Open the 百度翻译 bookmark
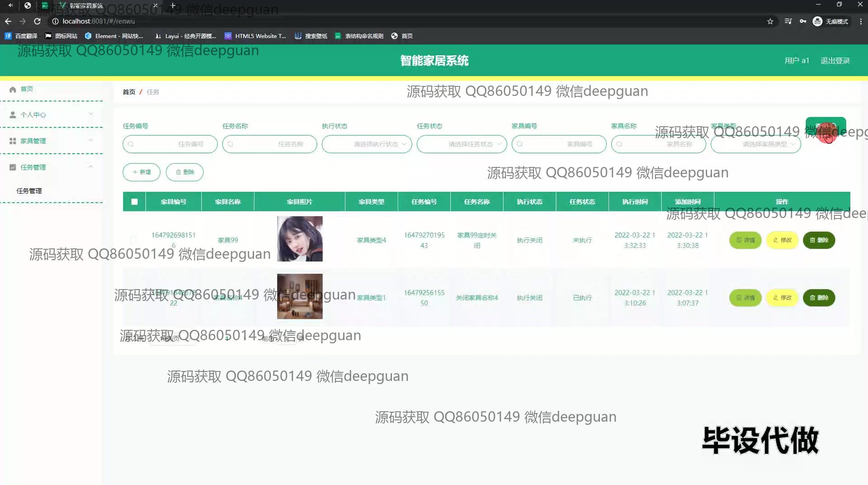 21,36
